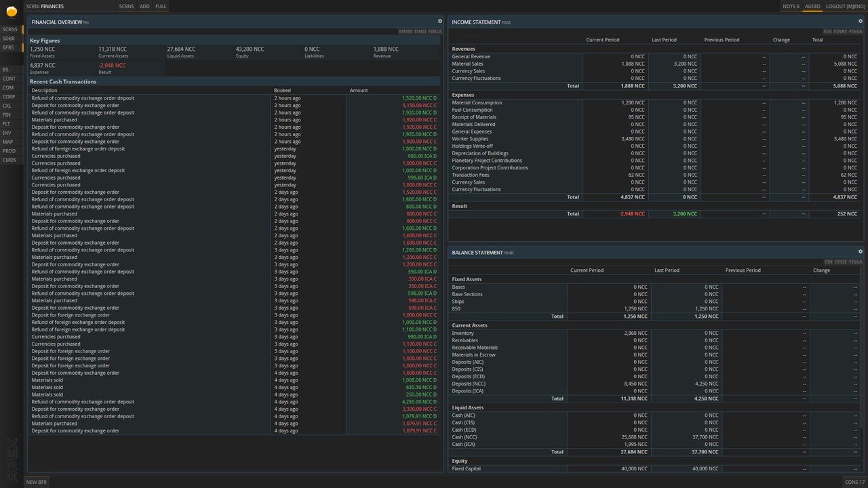Switch to FINBS in Financial Overview links

coord(406,31)
